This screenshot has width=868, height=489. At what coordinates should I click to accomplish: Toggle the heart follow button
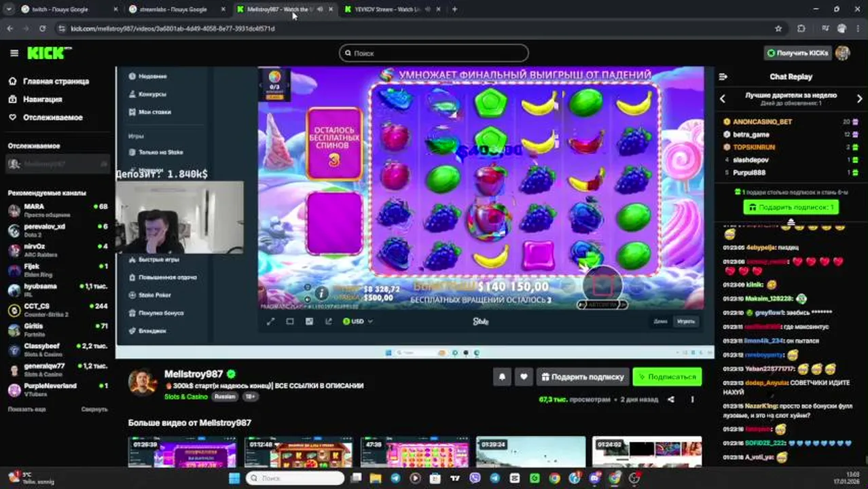click(524, 377)
